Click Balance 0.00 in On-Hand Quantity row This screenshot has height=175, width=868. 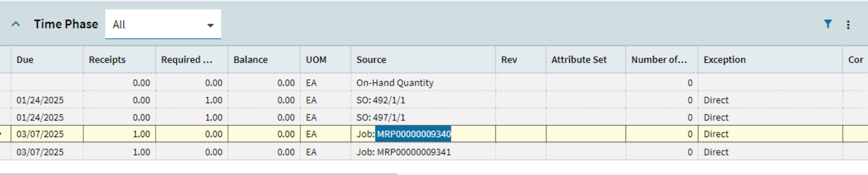[264, 83]
